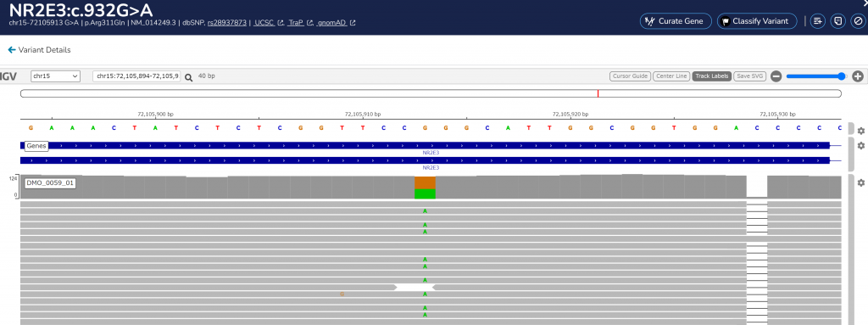Open dbSNP entry rs28937873

point(227,23)
